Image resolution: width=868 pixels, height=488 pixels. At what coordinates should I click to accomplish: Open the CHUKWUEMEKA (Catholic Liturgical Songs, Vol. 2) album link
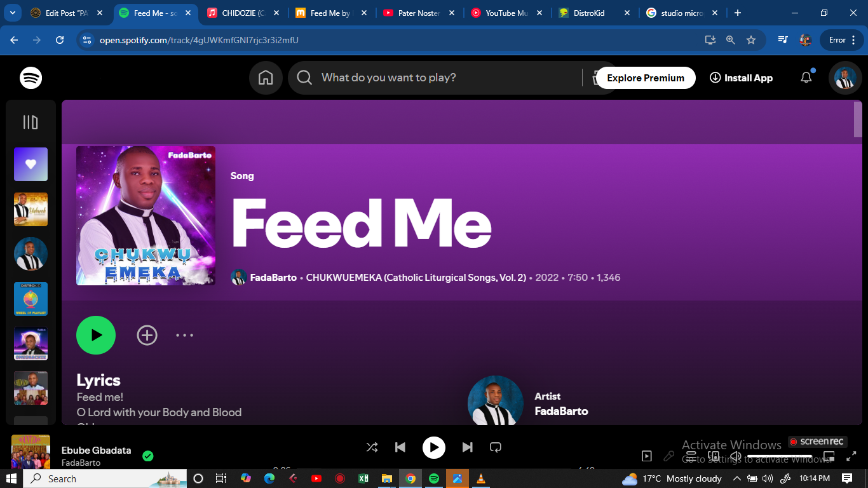tap(416, 278)
